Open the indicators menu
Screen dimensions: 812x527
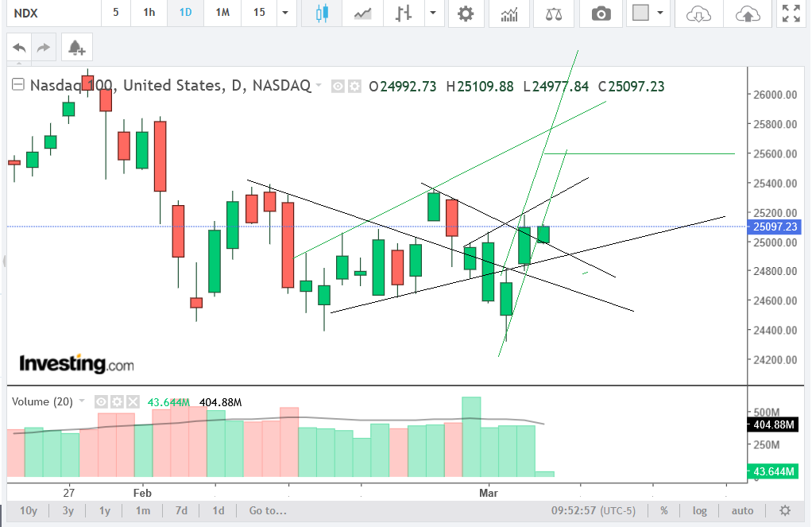pos(509,14)
